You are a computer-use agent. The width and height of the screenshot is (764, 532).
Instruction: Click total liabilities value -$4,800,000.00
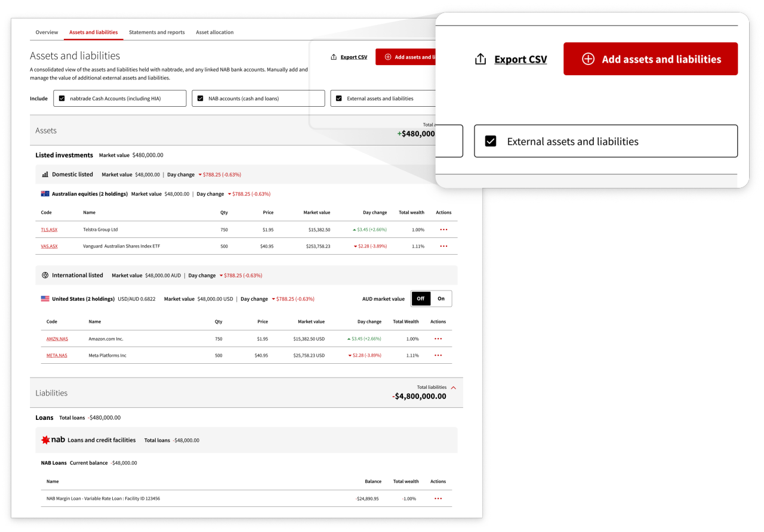419,396
